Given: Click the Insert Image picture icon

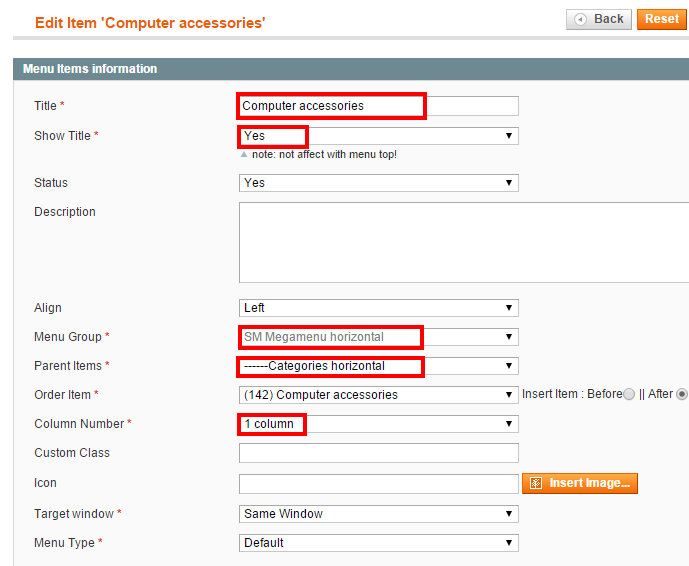Looking at the screenshot, I should (536, 483).
